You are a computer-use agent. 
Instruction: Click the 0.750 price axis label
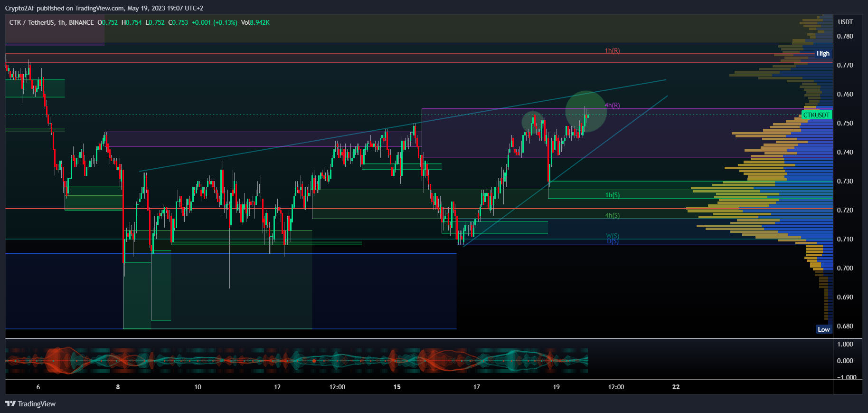[845, 123]
